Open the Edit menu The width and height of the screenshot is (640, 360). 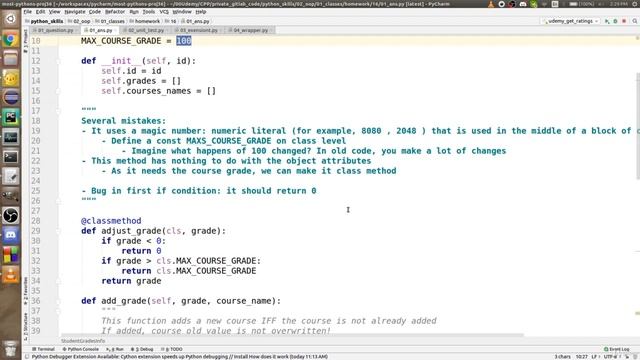(40, 11)
